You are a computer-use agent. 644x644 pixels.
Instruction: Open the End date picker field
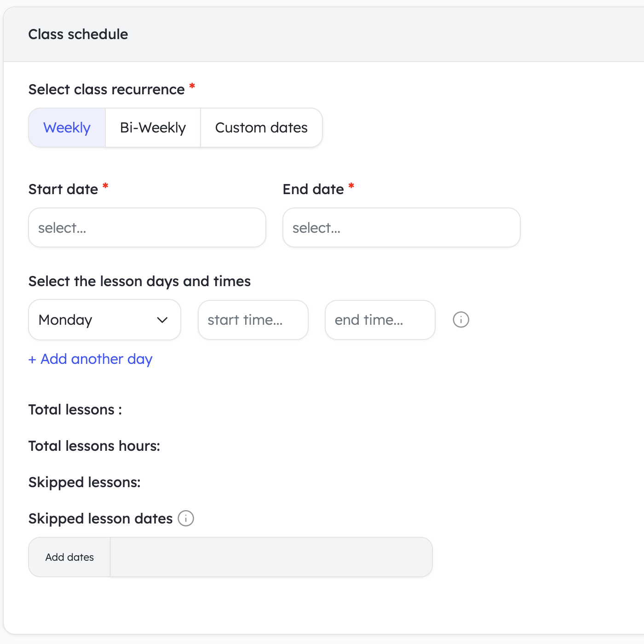pos(401,228)
